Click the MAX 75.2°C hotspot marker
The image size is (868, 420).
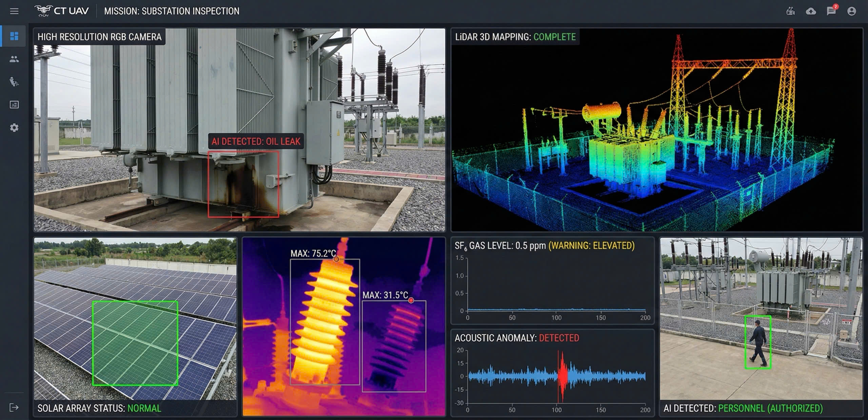(336, 259)
